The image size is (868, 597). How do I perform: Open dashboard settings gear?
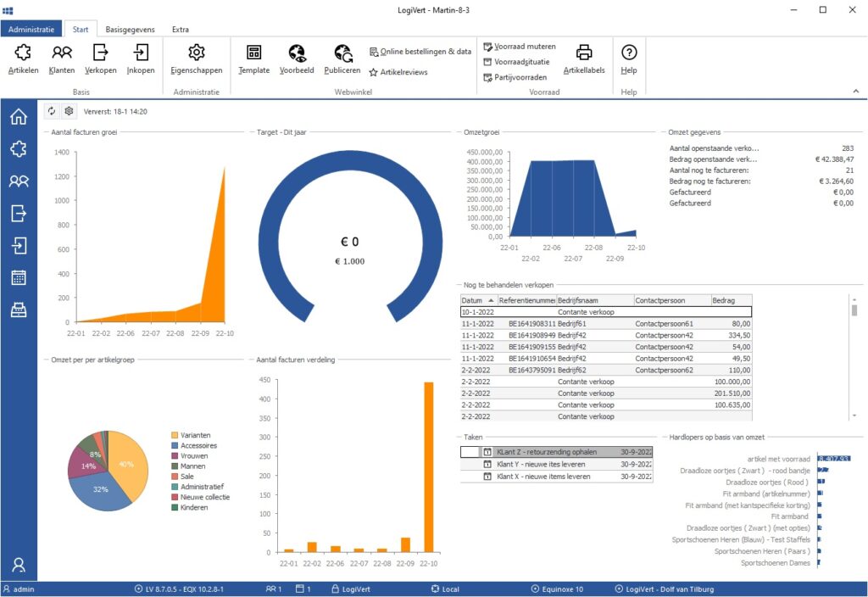(x=69, y=111)
